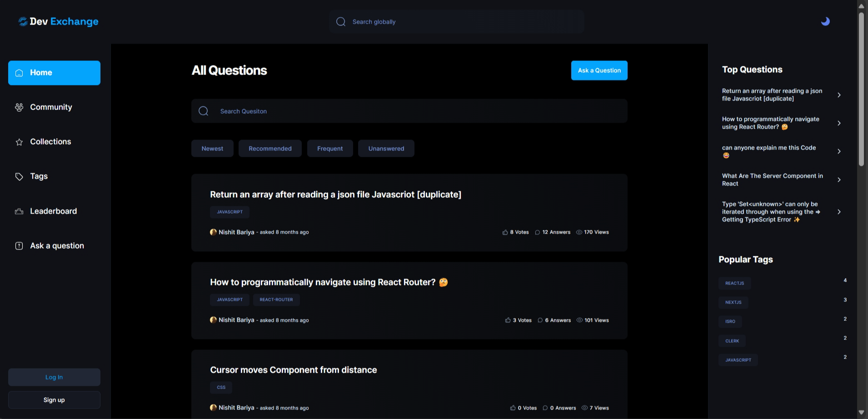Open chevron for can anyone explain this Code

tap(839, 151)
